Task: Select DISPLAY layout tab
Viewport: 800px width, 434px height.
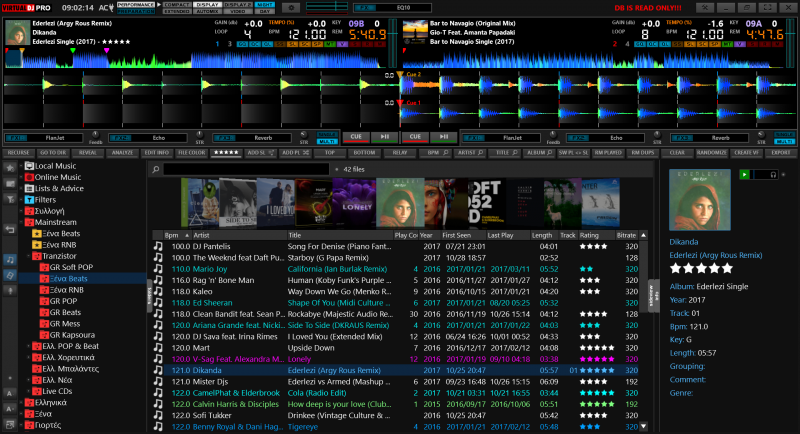Action: click(x=207, y=5)
